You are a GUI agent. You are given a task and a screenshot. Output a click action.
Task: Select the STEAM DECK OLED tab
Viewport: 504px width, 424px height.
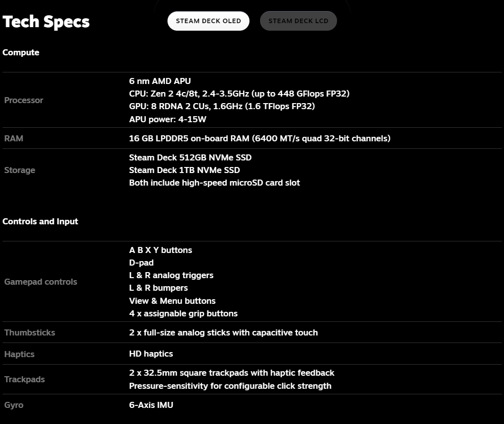point(208,21)
